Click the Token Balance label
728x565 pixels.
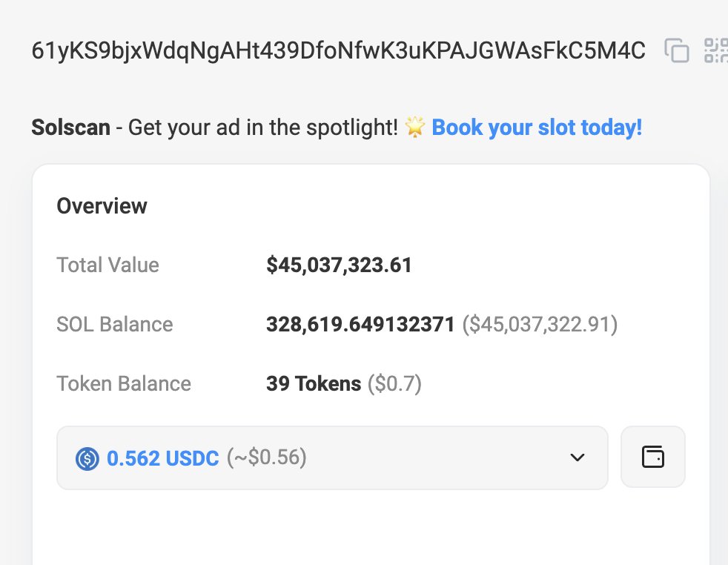tap(124, 383)
